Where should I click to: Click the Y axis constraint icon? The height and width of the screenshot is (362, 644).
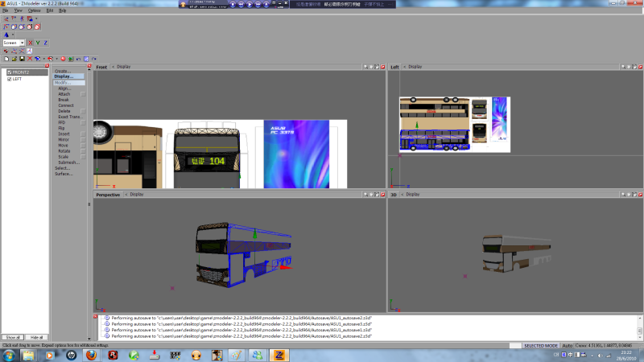[38, 43]
